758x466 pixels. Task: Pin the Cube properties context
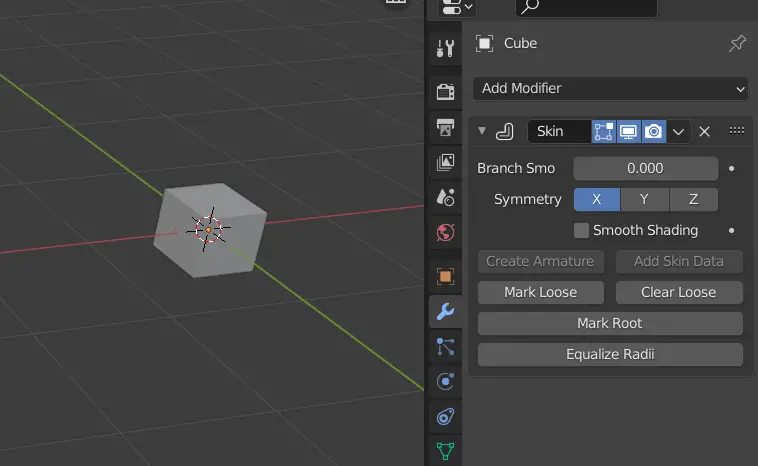click(x=737, y=44)
